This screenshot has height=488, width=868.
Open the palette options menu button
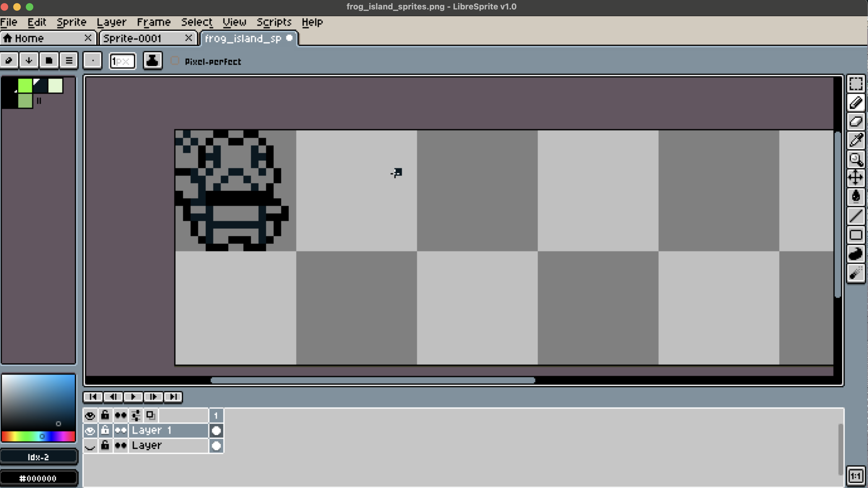pyautogui.click(x=69, y=61)
